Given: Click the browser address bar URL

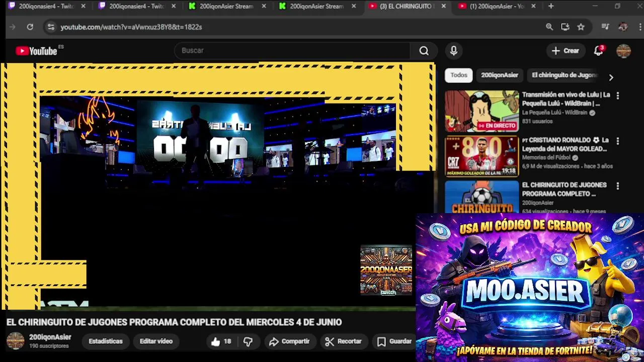Looking at the screenshot, I should click(x=131, y=27).
